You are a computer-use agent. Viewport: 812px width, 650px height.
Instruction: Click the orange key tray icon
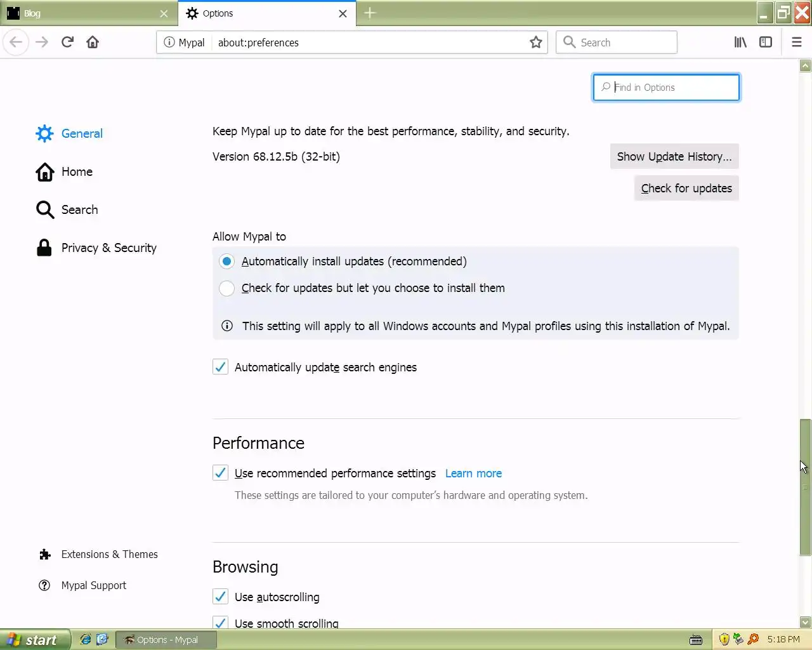[x=754, y=640]
